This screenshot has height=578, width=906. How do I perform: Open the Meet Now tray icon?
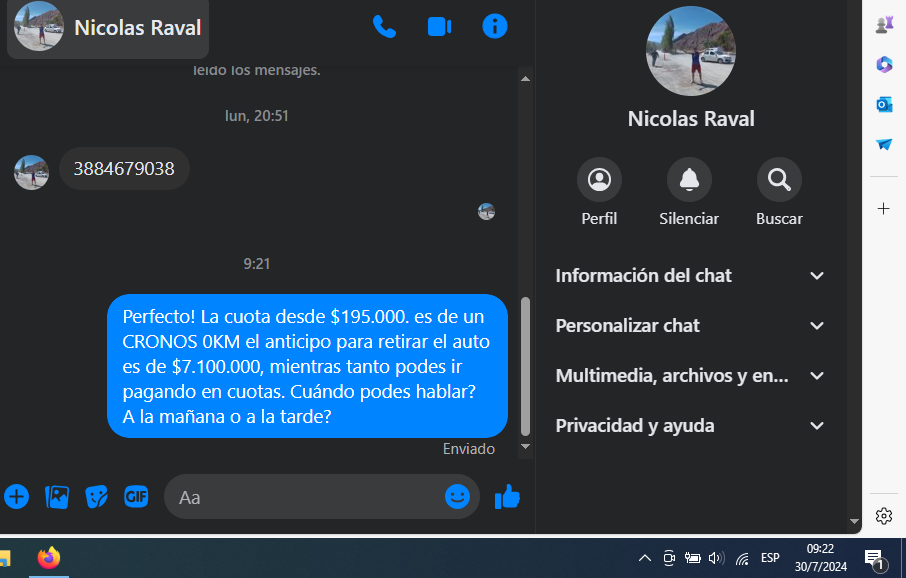(x=669, y=558)
